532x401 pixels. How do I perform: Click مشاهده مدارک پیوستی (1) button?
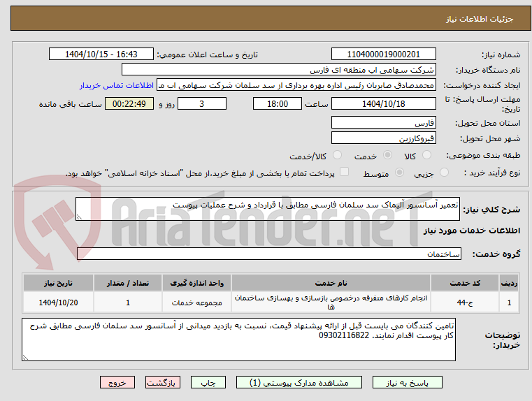click(x=299, y=382)
